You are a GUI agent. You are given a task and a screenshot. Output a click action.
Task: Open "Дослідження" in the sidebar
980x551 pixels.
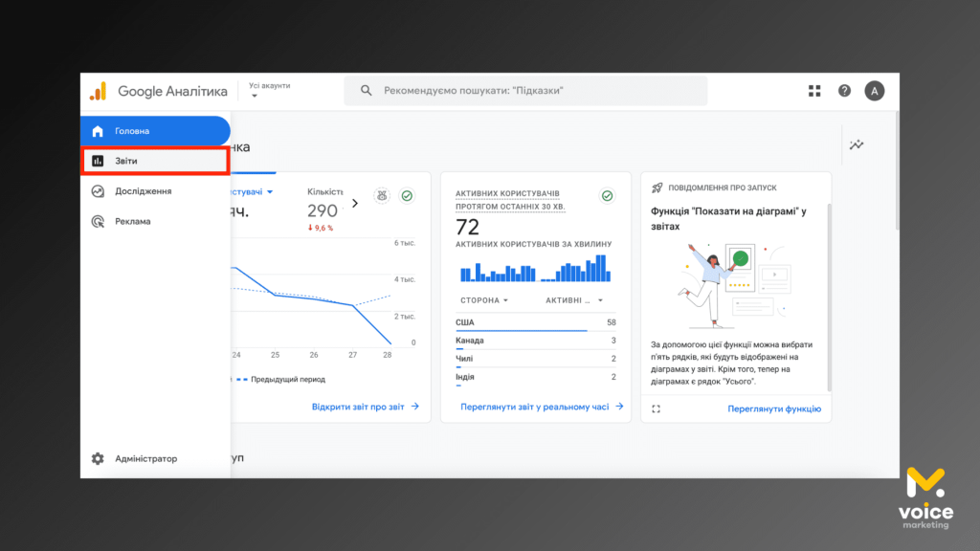(x=144, y=191)
